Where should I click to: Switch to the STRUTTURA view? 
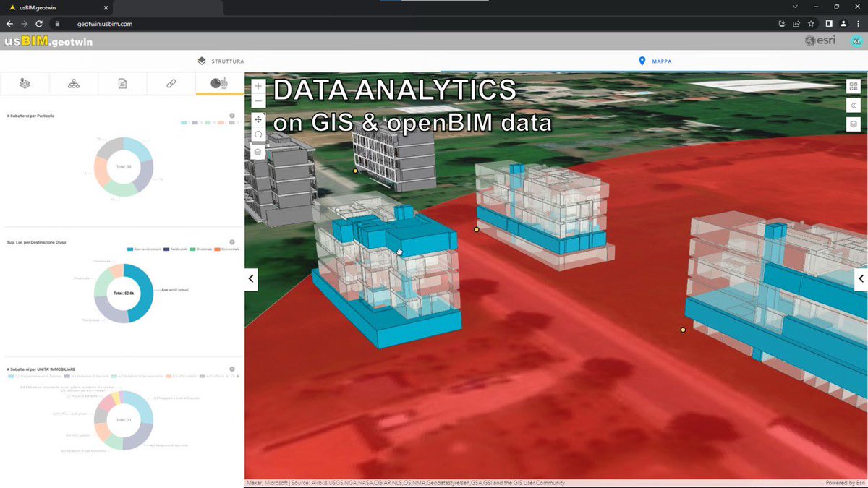click(221, 61)
